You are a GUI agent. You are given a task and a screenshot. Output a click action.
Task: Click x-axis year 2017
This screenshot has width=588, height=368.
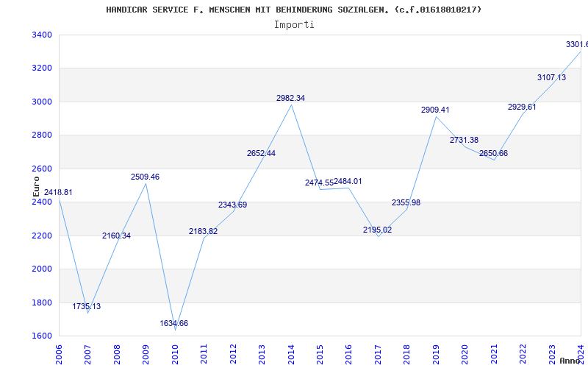[x=378, y=354]
